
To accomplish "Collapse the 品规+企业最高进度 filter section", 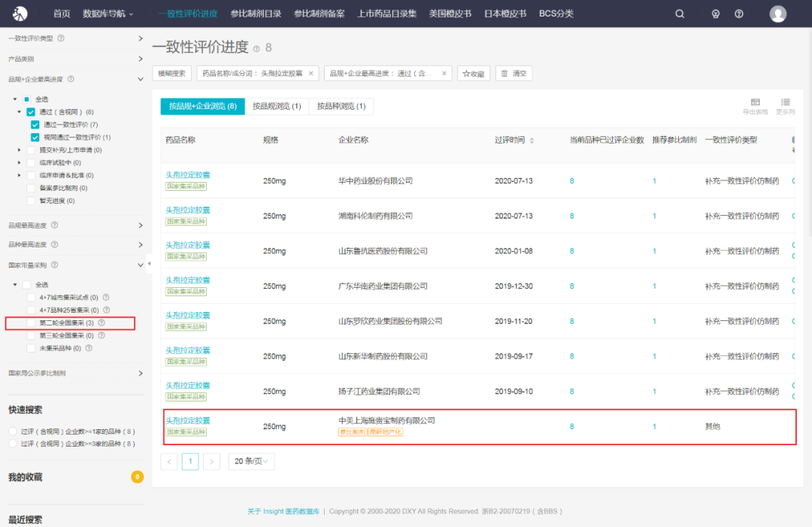I will 141,79.
